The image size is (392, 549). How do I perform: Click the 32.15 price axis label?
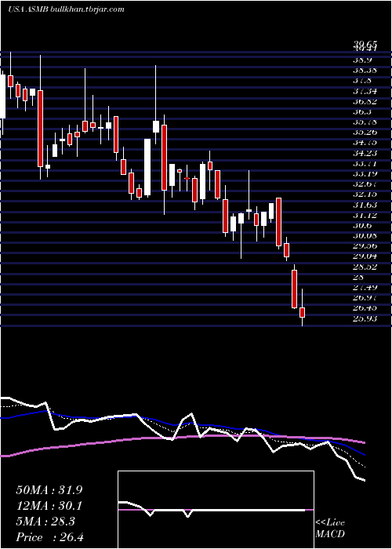pyautogui.click(x=365, y=194)
